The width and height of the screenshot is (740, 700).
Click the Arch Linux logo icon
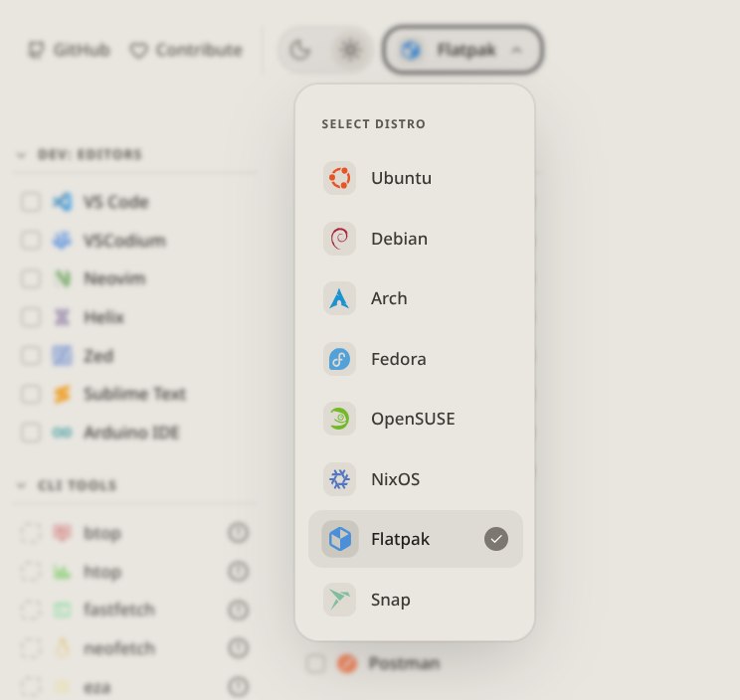pyautogui.click(x=339, y=298)
